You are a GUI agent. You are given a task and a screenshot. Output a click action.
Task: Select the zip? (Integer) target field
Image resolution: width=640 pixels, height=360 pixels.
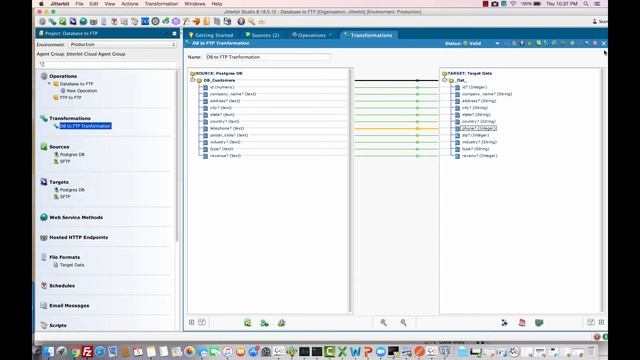(475, 135)
